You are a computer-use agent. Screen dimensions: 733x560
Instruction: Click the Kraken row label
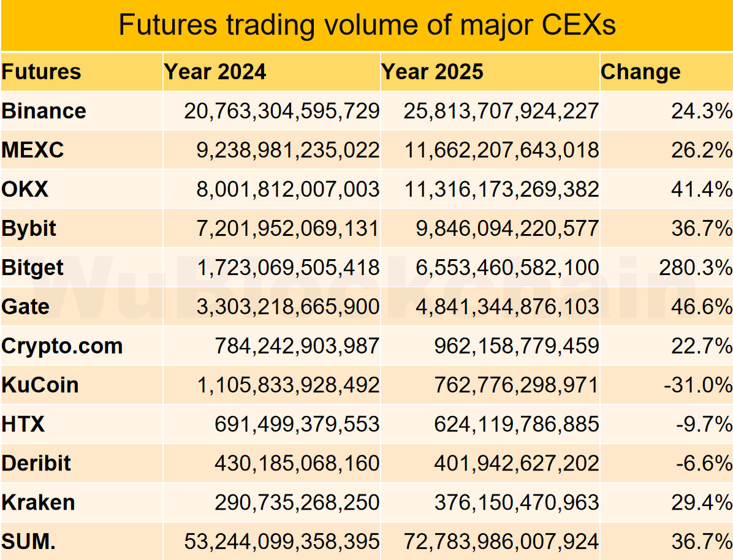click(x=39, y=502)
